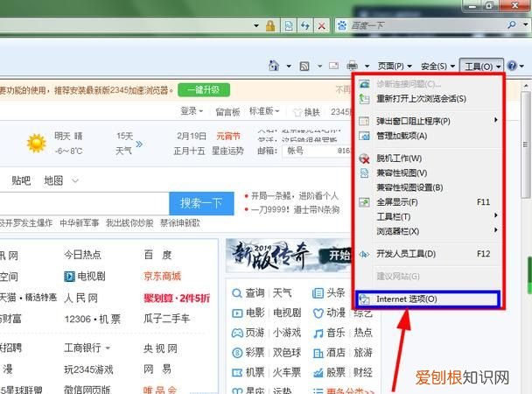The height and width of the screenshot is (394, 532).
Task: Select 开发人员工具(D) menu item
Action: click(x=429, y=254)
